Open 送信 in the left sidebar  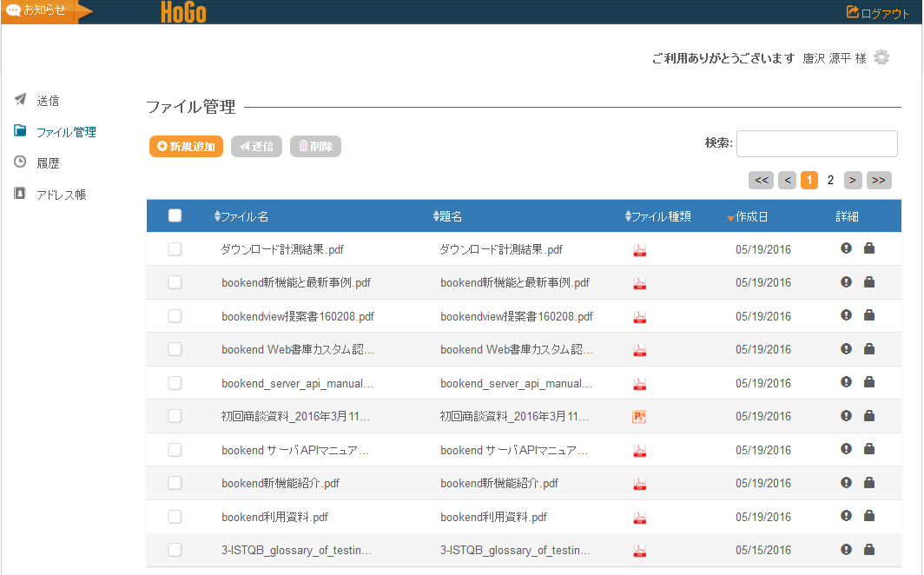48,101
